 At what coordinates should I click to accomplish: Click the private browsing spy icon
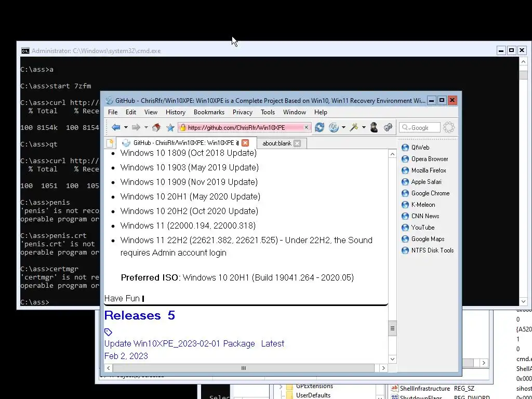pos(374,128)
